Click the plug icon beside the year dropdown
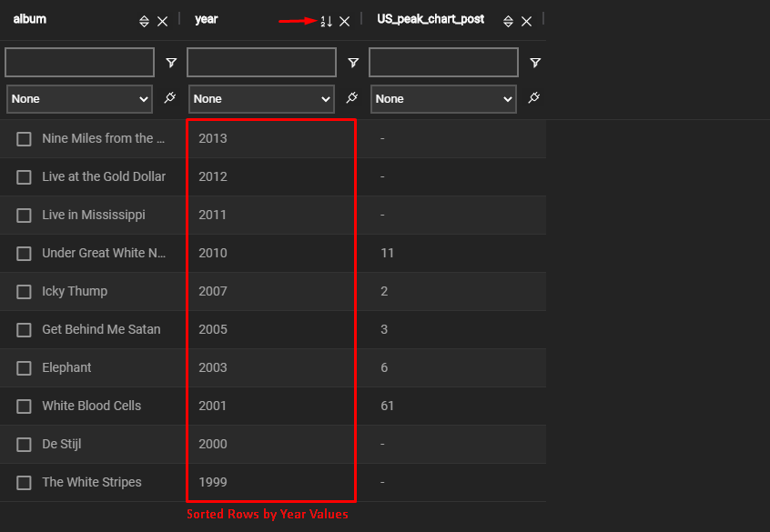Image resolution: width=770 pixels, height=532 pixels. [x=351, y=98]
